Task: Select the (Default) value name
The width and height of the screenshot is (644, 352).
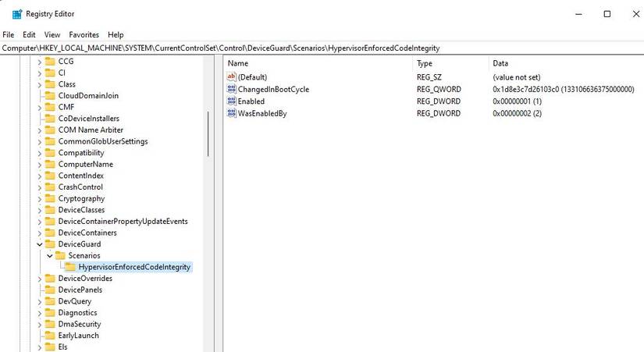Action: pyautogui.click(x=252, y=77)
